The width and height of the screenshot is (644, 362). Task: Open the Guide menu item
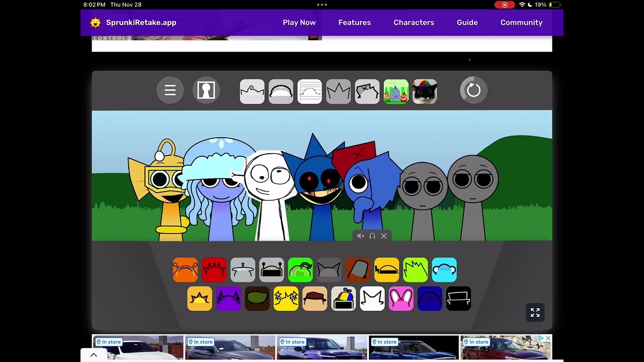[x=467, y=23]
